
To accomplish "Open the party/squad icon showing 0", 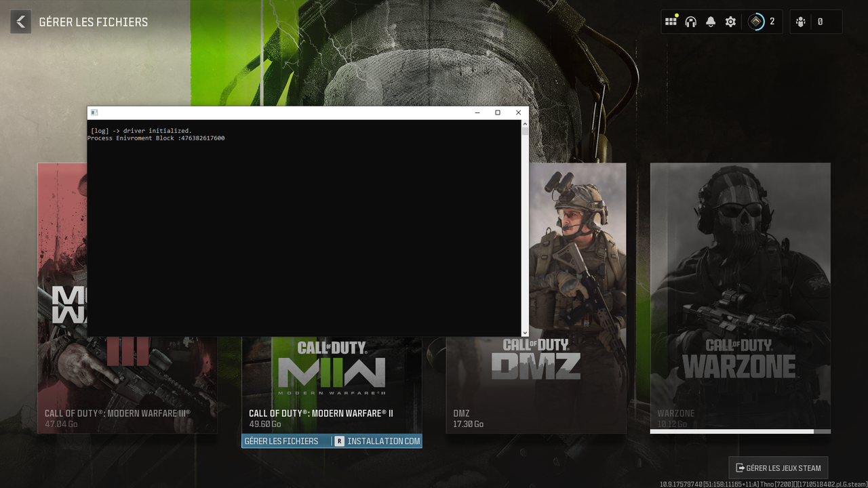I will click(x=800, y=22).
